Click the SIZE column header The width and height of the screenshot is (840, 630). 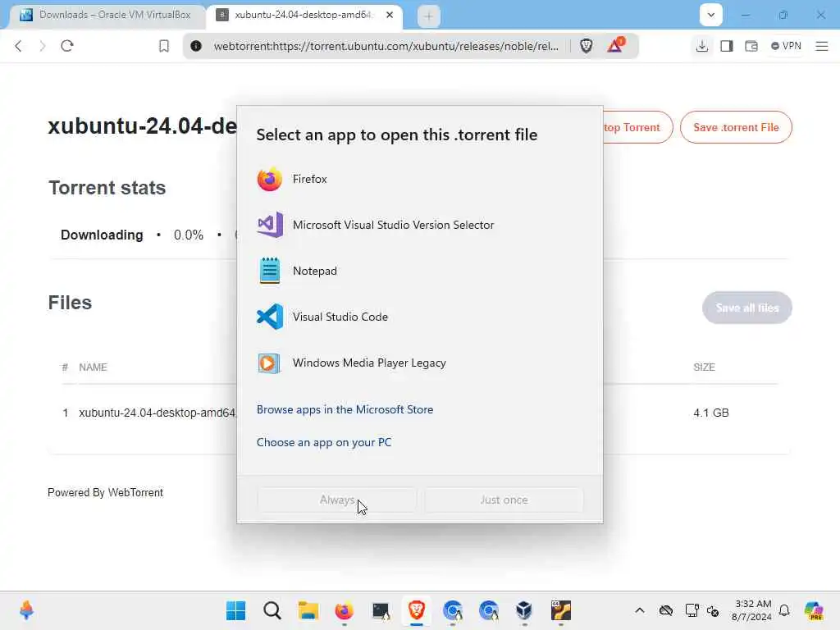point(704,367)
